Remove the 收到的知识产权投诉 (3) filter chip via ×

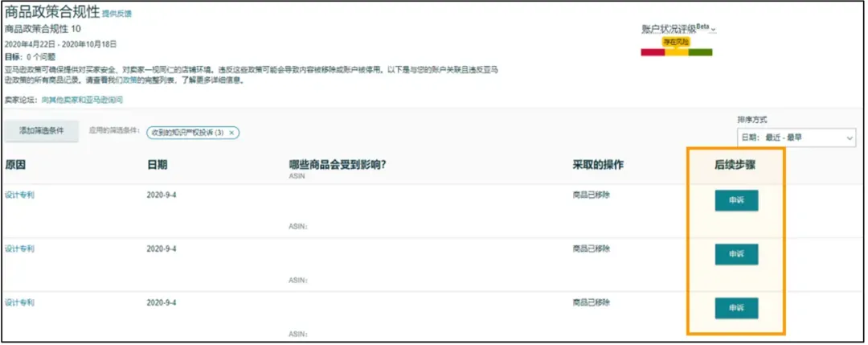point(231,133)
